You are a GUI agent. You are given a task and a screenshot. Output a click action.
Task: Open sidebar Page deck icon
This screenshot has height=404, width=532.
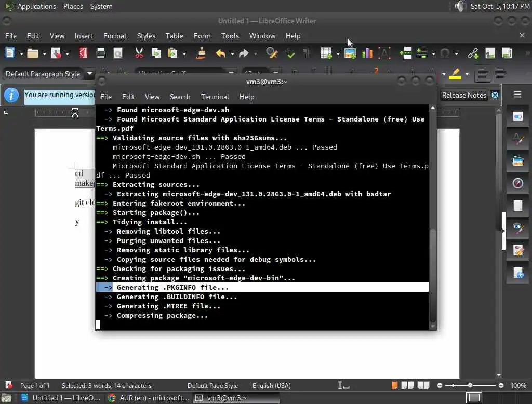(x=518, y=206)
